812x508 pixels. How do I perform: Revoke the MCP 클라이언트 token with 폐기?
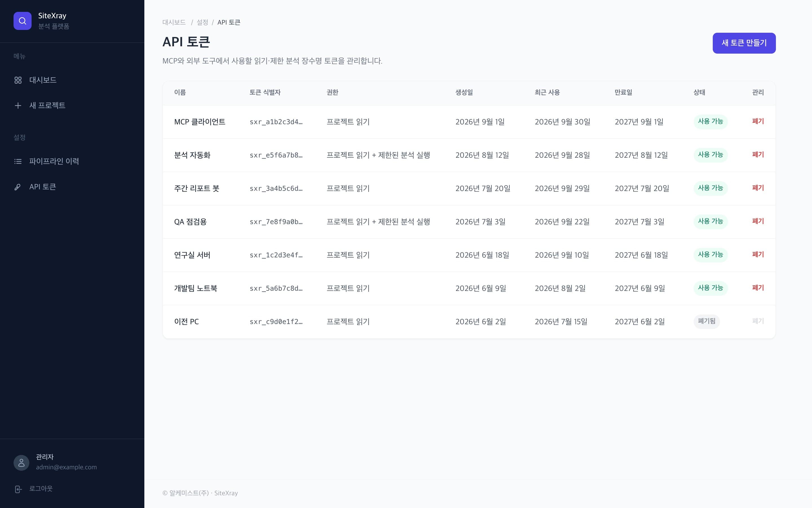pos(758,121)
